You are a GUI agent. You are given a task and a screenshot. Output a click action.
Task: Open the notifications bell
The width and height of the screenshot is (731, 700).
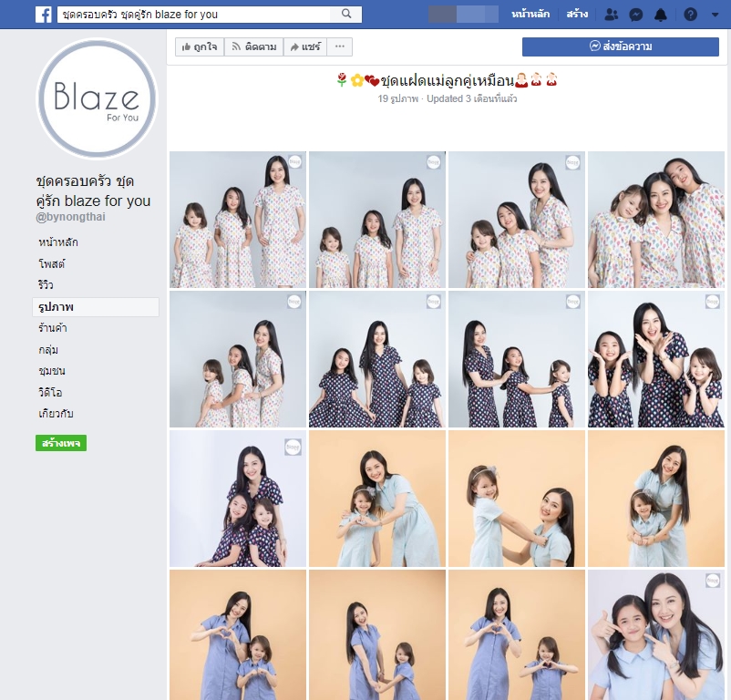pos(661,15)
